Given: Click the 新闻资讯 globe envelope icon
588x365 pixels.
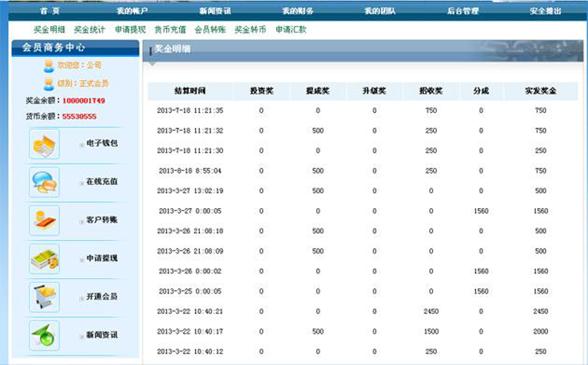Looking at the screenshot, I should pyautogui.click(x=44, y=336).
